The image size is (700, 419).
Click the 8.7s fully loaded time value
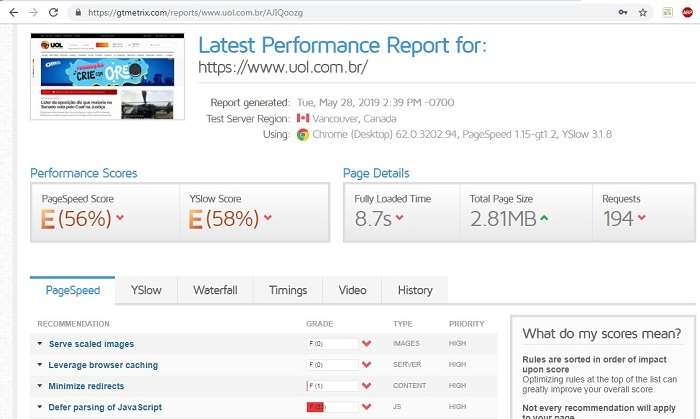[x=373, y=219]
